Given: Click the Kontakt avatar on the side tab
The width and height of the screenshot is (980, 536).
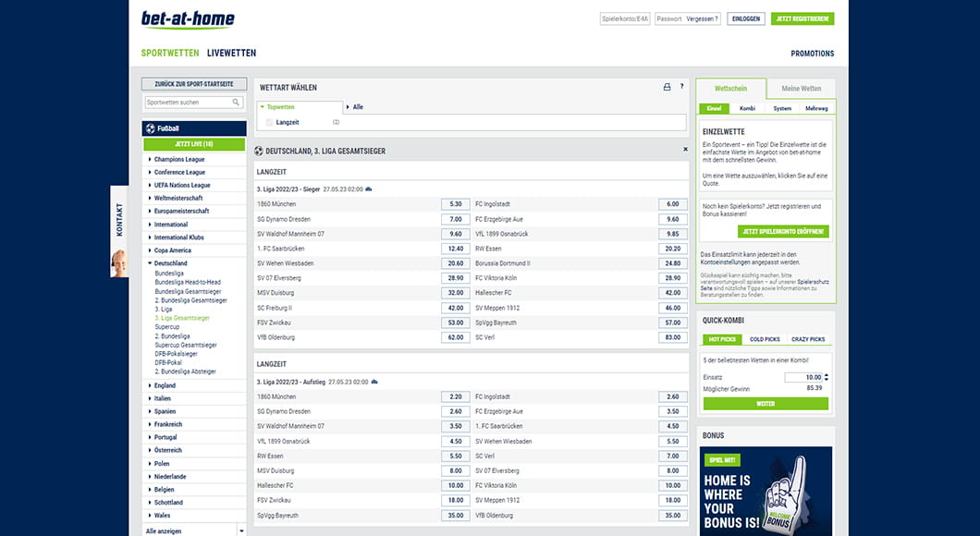Looking at the screenshot, I should pos(119,262).
